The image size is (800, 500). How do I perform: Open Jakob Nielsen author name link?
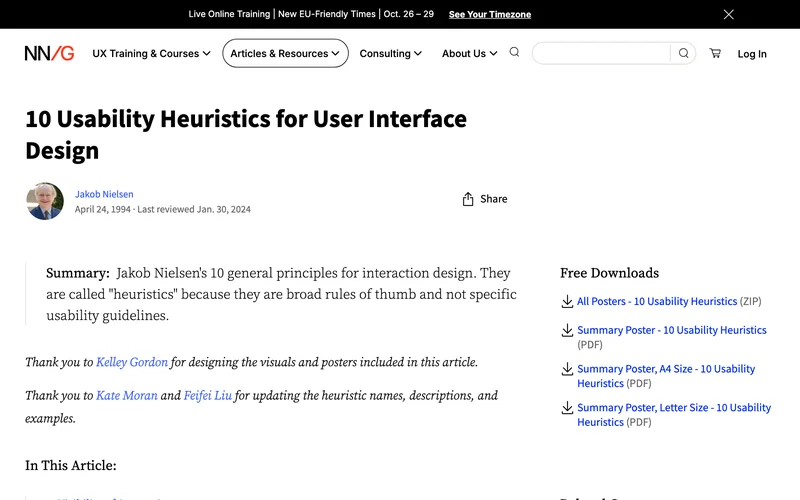click(104, 194)
